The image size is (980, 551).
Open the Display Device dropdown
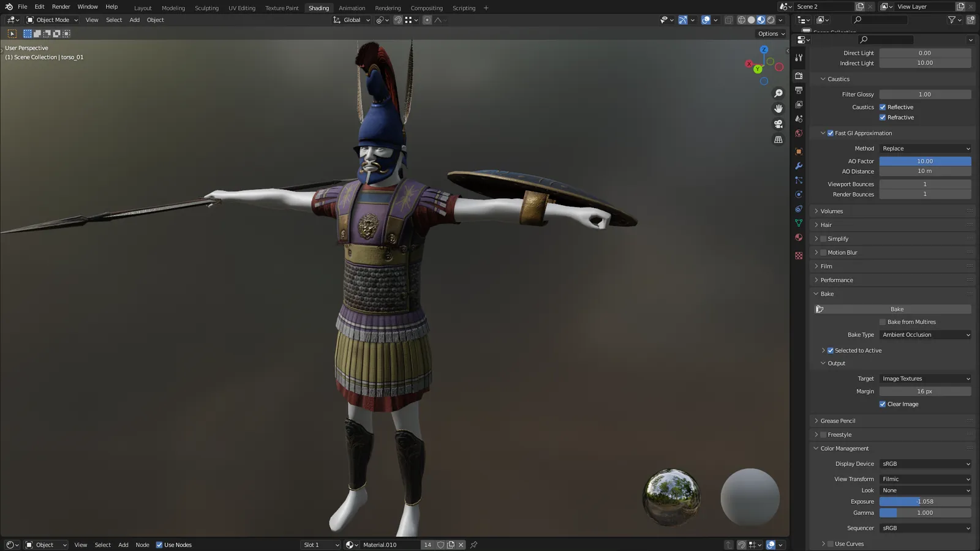(925, 464)
